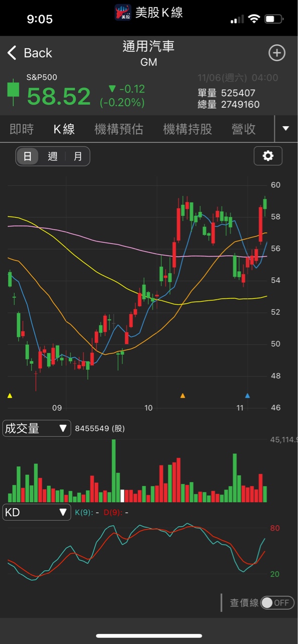Viewport: 298px width, 644px height.
Task: Tap the S&P500 label
Action: (42, 77)
